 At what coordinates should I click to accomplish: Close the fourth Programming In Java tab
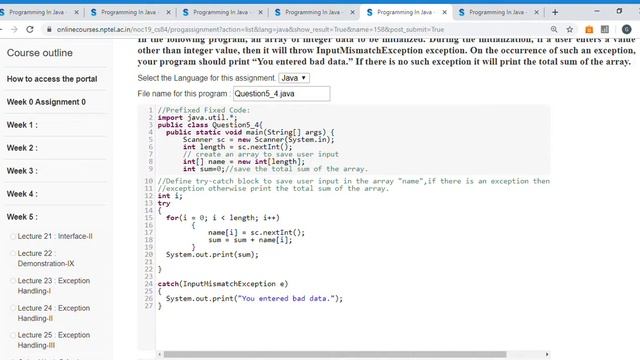(x=352, y=12)
